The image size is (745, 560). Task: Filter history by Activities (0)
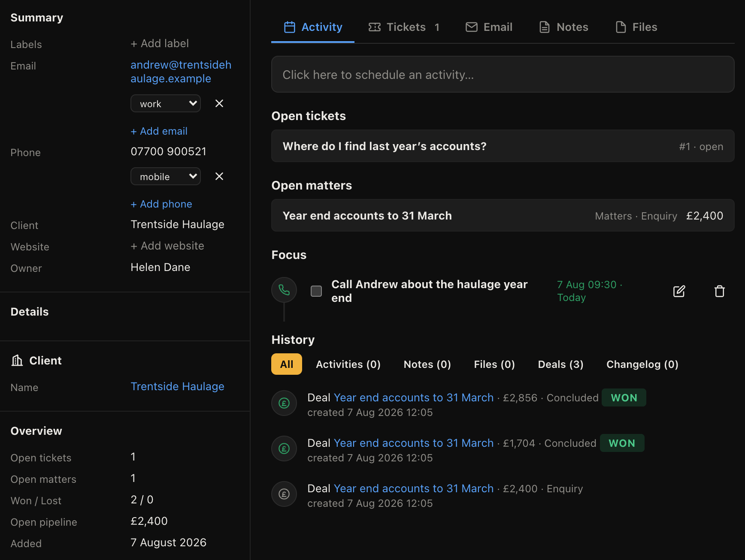348,364
